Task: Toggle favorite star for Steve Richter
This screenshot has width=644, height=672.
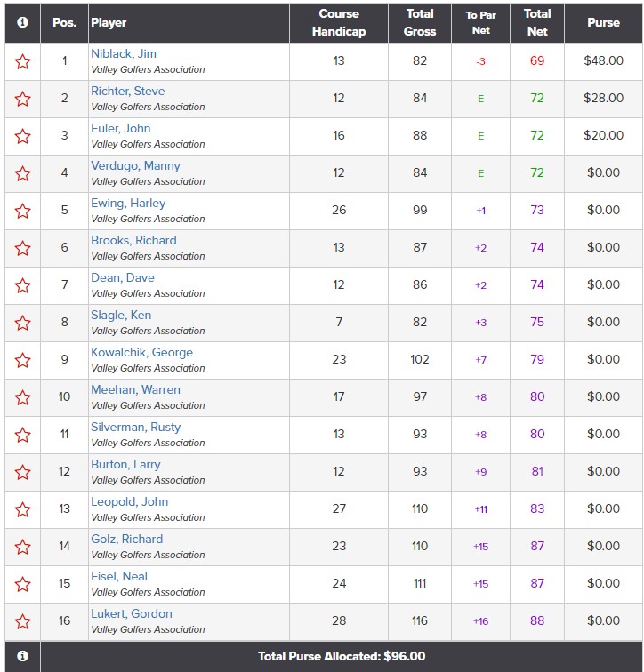Action: [22, 99]
